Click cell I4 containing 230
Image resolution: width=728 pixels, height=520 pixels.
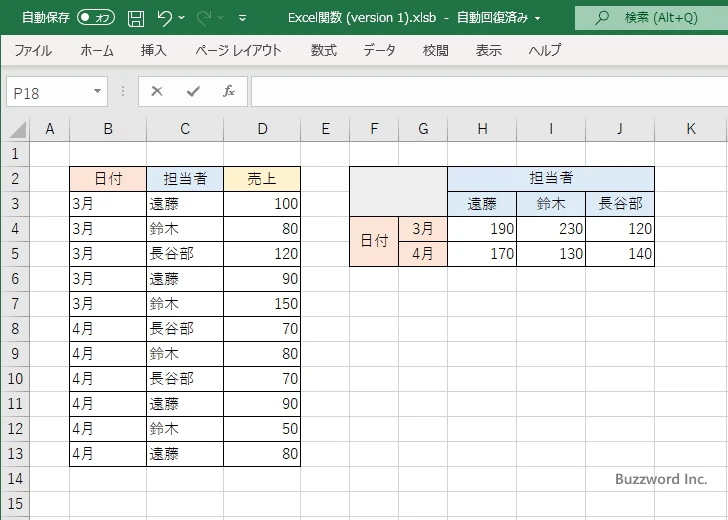tap(551, 229)
